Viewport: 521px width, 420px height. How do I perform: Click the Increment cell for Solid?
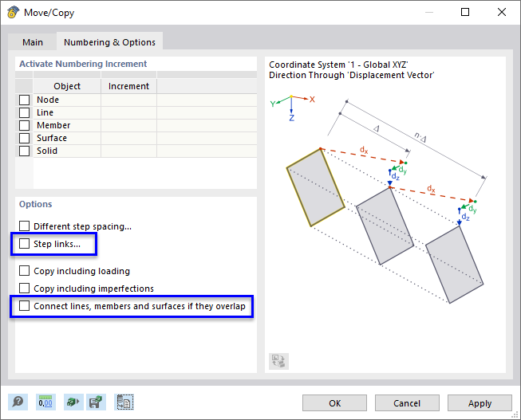(128, 151)
